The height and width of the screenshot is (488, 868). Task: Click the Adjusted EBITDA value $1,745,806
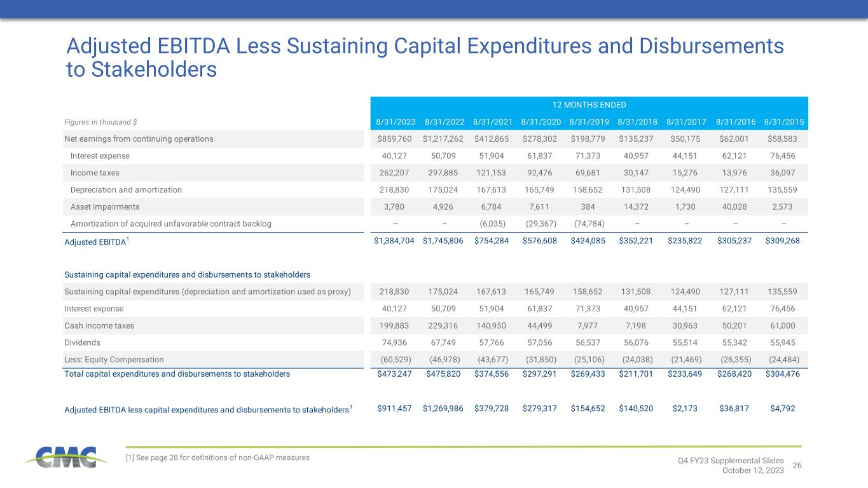pyautogui.click(x=442, y=241)
